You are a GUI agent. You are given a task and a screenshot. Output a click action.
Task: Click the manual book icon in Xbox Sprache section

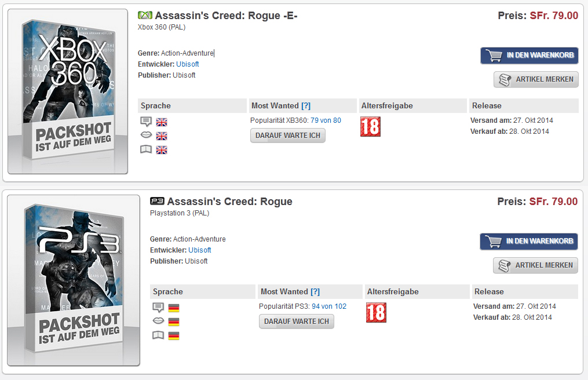(x=146, y=149)
